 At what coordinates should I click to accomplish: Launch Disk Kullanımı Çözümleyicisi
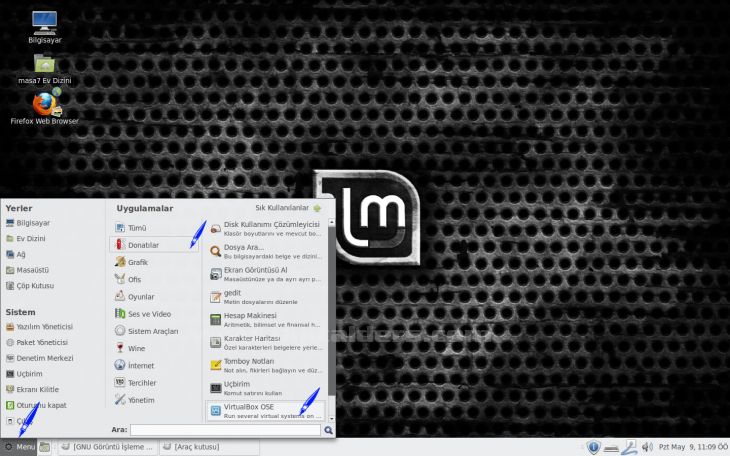pyautogui.click(x=265, y=228)
